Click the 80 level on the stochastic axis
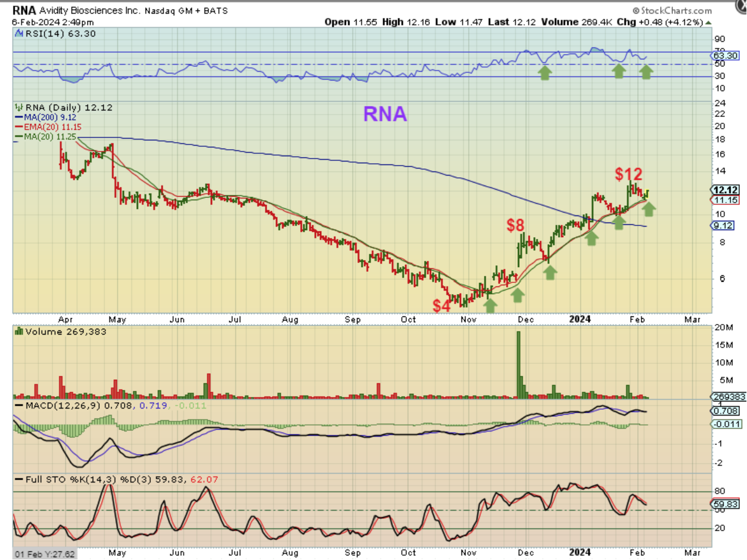 [720, 491]
